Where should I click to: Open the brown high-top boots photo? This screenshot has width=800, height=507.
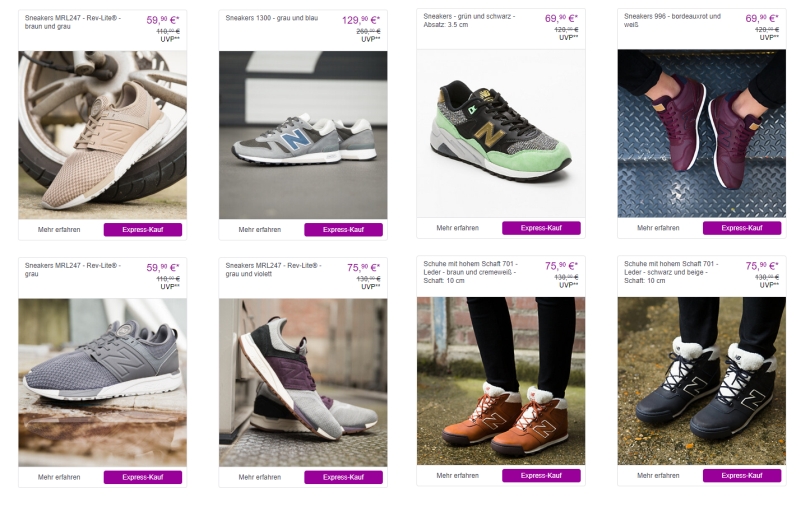tap(500, 380)
